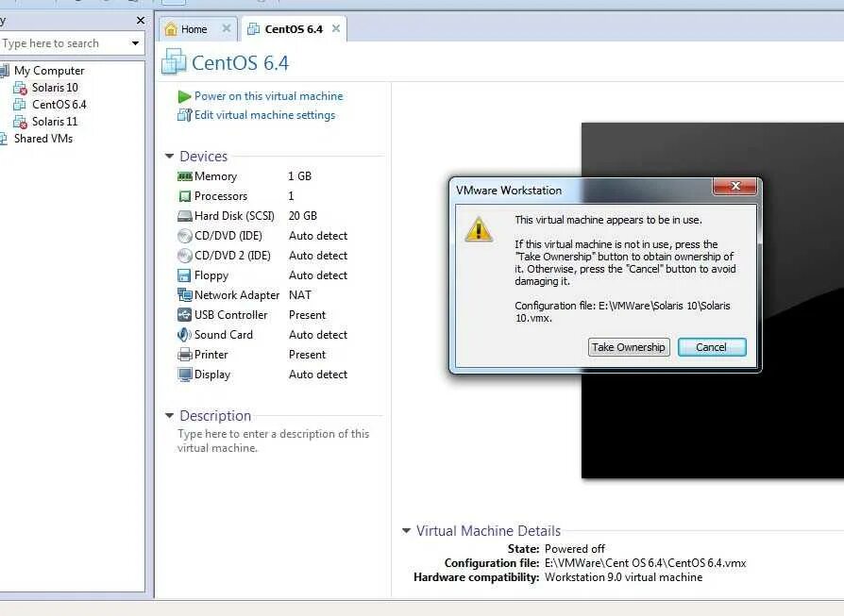
Task: Select the Sound Card label
Action: 224,335
